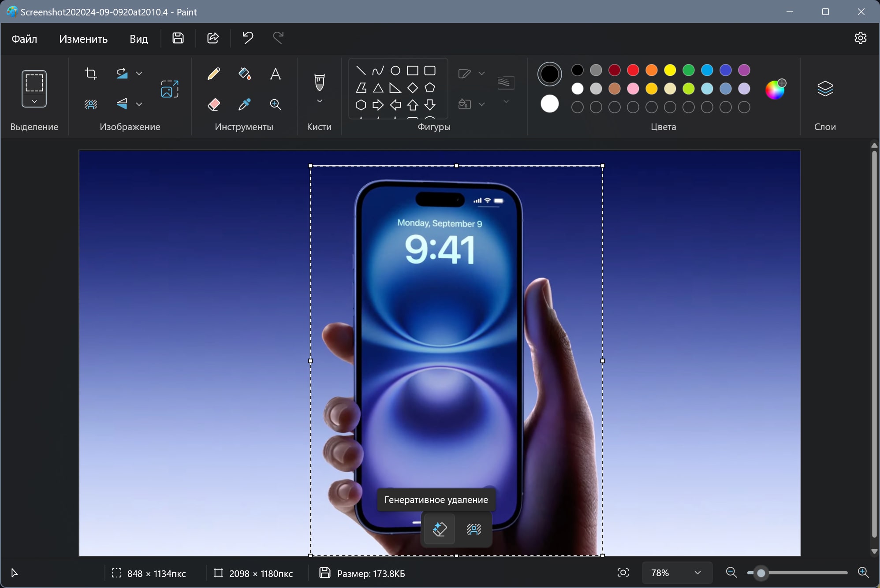Click the Crop image icon
The height and width of the screenshot is (588, 880).
(91, 74)
